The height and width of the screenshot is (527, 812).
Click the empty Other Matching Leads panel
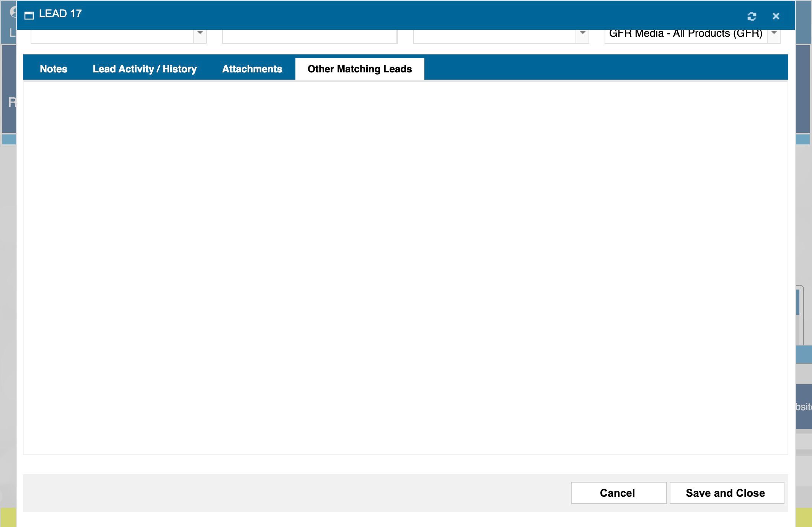(405, 268)
